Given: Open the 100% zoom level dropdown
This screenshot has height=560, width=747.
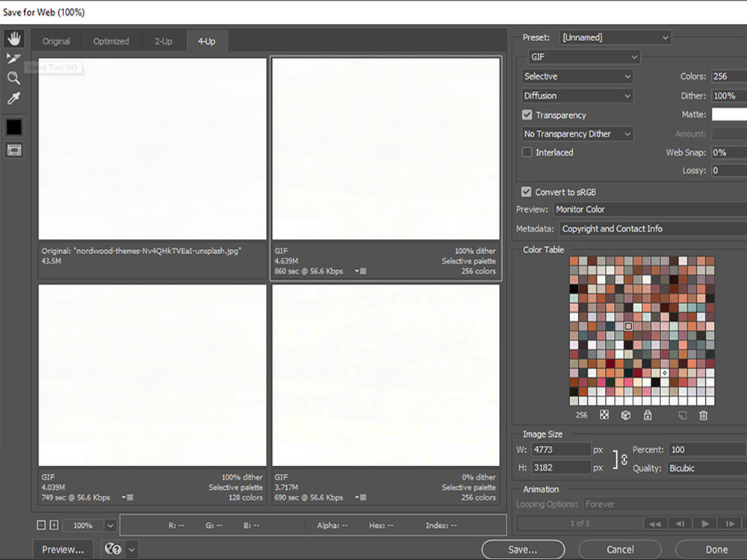Looking at the screenshot, I should point(89,525).
